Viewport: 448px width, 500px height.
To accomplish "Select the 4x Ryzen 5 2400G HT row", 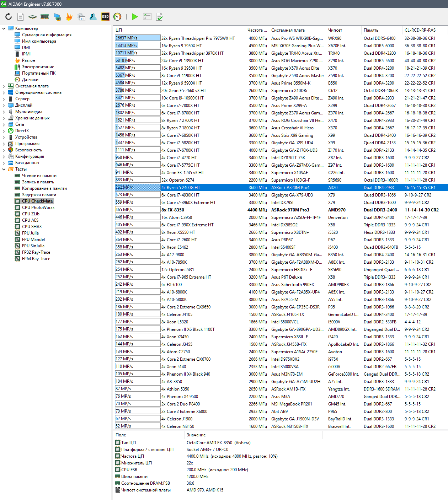I will click(280, 188).
